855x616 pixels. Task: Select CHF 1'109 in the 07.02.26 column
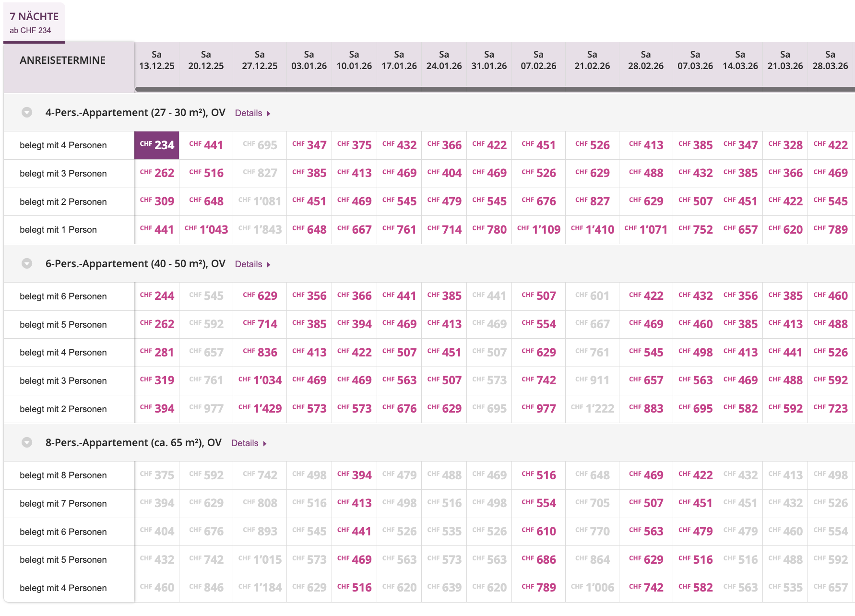(x=539, y=230)
